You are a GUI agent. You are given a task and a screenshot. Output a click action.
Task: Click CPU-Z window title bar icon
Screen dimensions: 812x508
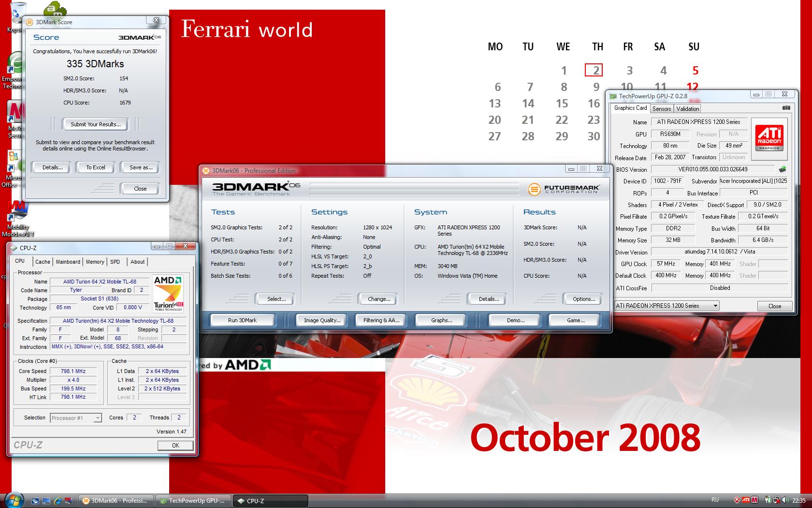[14, 248]
